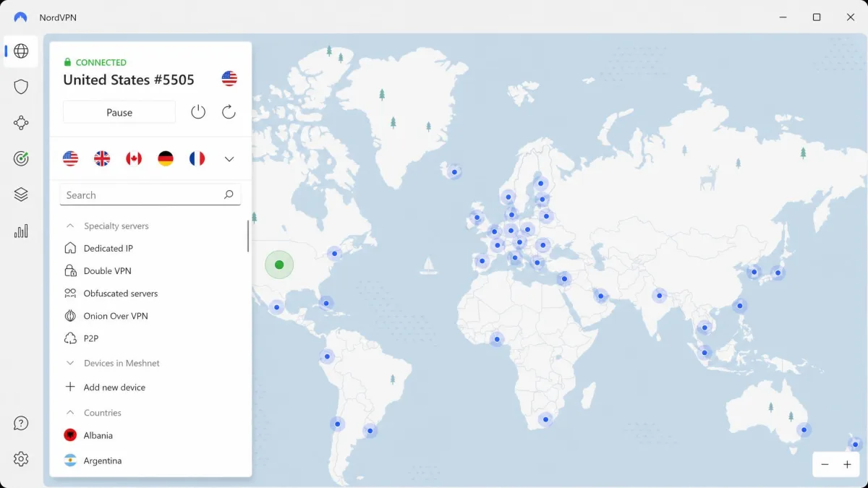Quick connect to United States flag
Screen dimensions: 868x488
(70, 158)
